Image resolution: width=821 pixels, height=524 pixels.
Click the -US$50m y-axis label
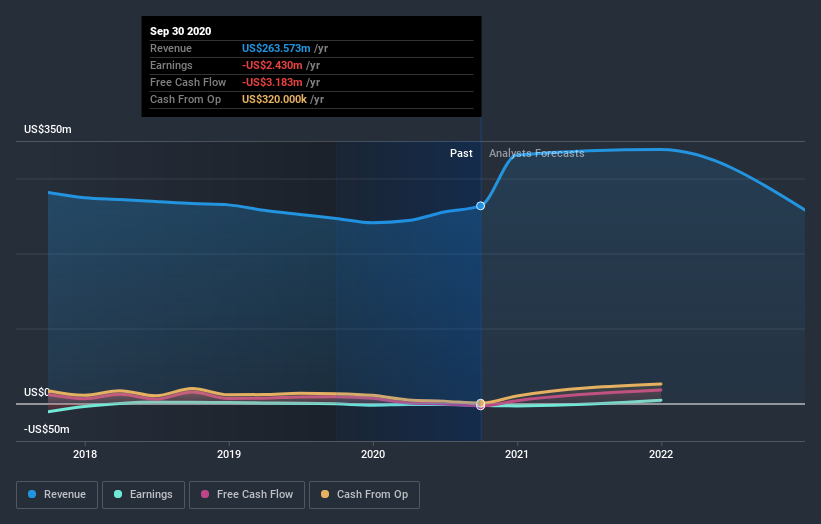47,429
